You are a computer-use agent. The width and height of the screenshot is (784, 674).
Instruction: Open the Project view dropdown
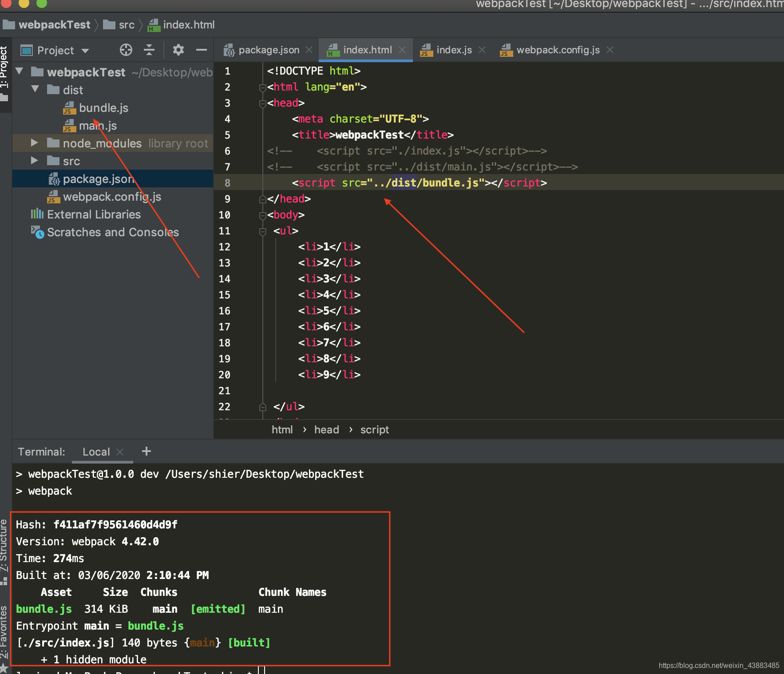(x=85, y=51)
